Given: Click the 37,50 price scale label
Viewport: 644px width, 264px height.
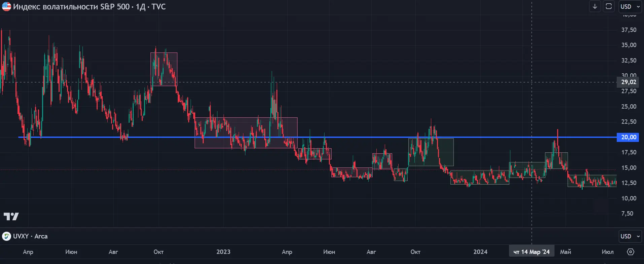Looking at the screenshot, I should click(629, 30).
